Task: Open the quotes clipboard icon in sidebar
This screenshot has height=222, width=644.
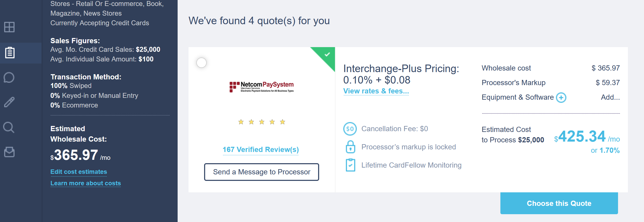Action: tap(10, 53)
